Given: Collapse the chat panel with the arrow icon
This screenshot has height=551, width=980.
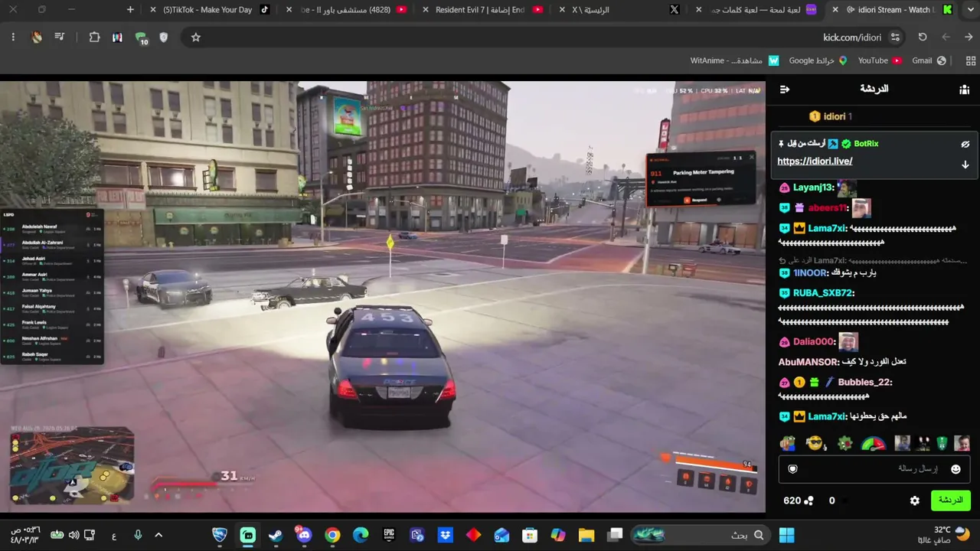Looking at the screenshot, I should point(785,90).
